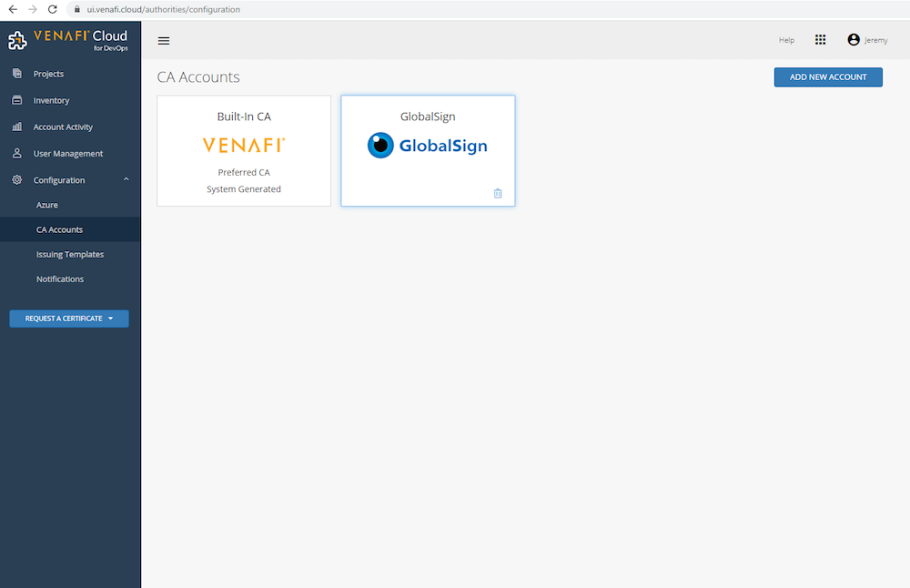Viewport: 910px width, 588px height.
Task: Open Request a Certificate dropdown arrow
Action: click(x=110, y=319)
